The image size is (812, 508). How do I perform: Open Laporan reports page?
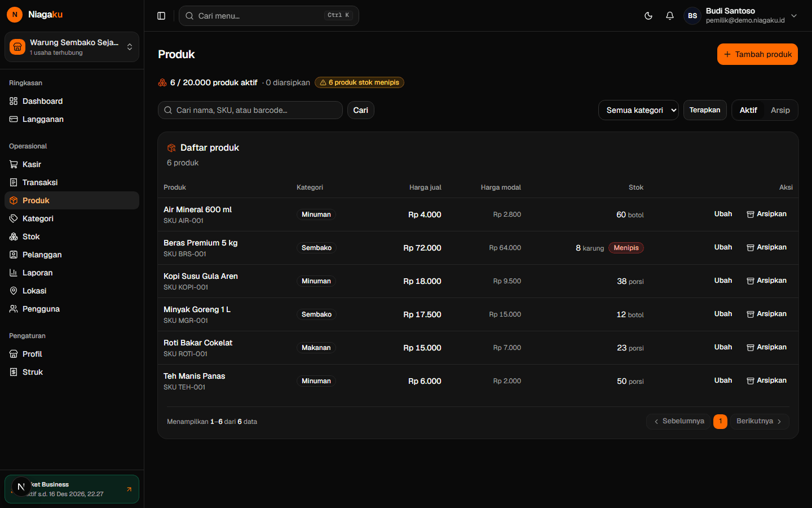[x=72, y=273]
